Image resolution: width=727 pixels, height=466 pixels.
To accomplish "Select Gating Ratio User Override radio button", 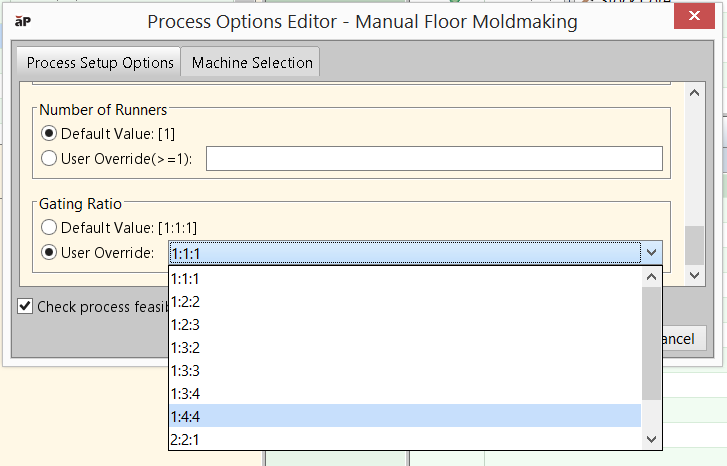I will coord(48,252).
